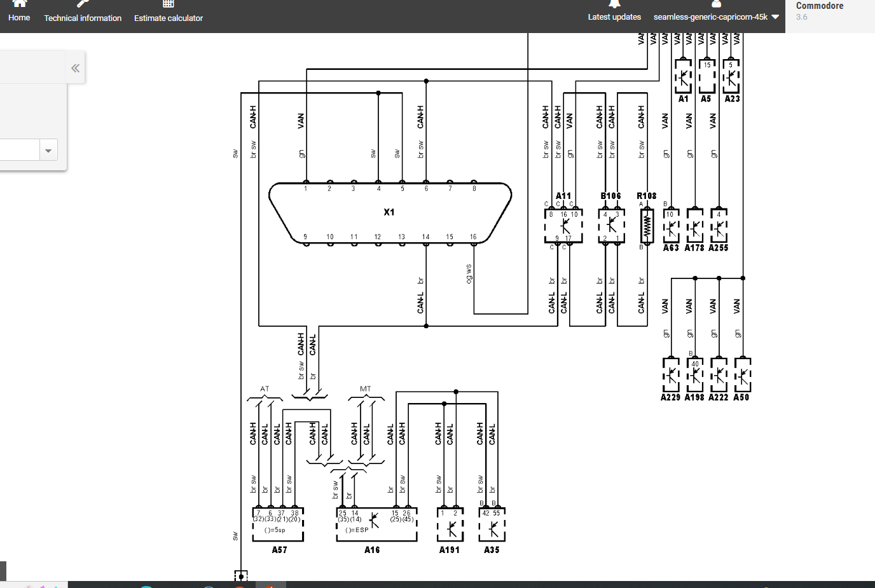The image size is (875, 588).
Task: Click the Estimate calculator grid icon
Action: [x=169, y=3]
